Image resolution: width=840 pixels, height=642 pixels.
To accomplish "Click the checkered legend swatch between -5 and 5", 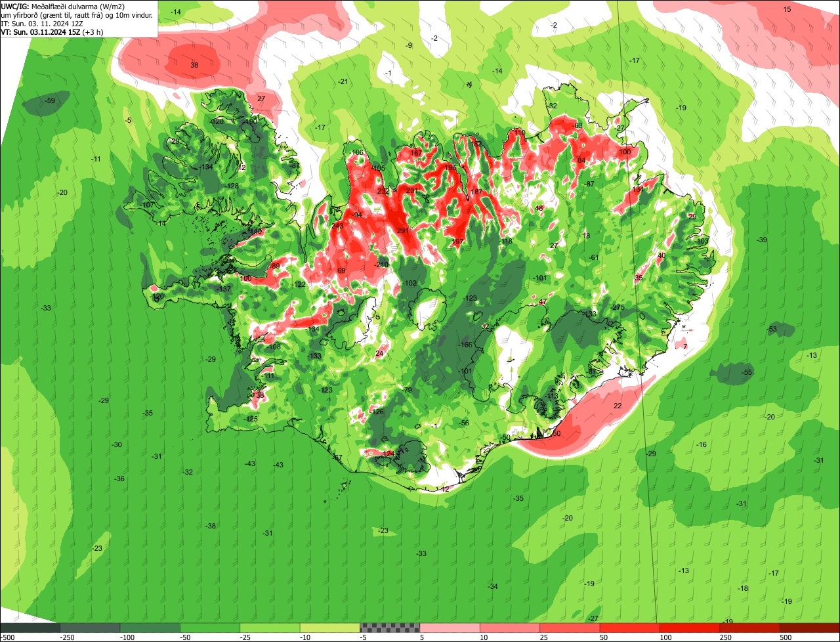I will pos(390,628).
